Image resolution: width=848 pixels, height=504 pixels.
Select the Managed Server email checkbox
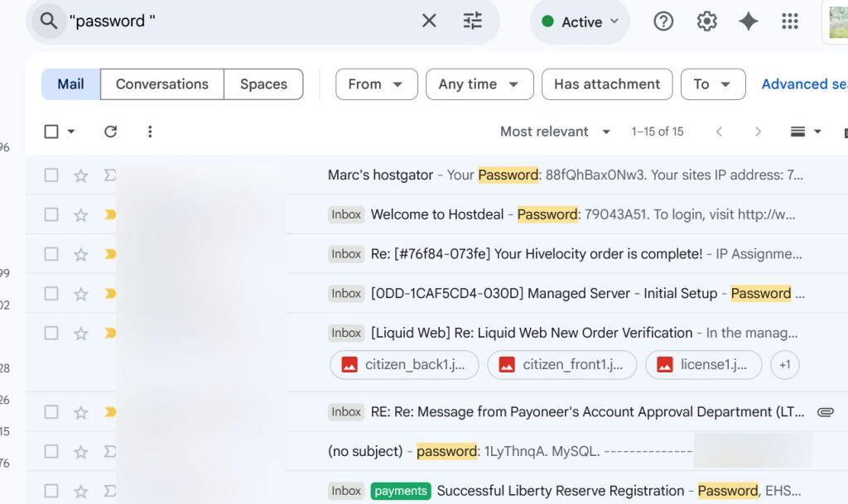click(x=51, y=293)
